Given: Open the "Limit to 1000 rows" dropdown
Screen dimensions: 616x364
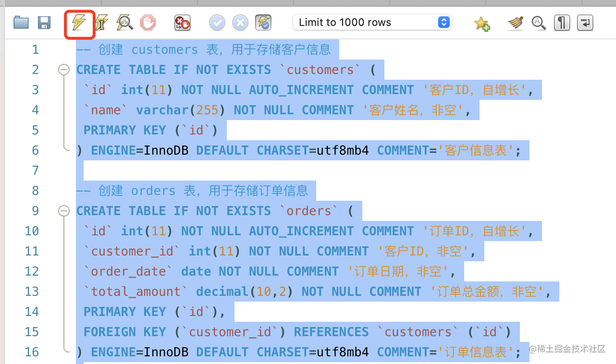Looking at the screenshot, I should [x=372, y=23].
